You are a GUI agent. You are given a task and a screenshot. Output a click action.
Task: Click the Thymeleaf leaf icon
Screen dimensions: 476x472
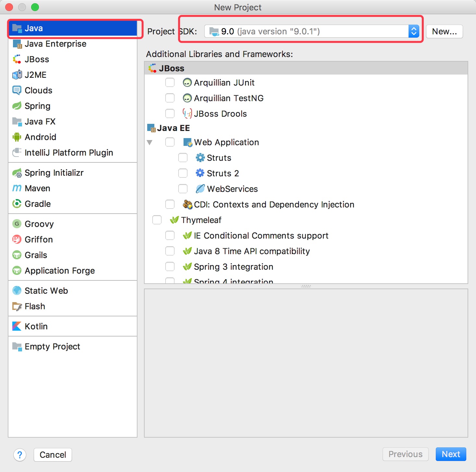coord(174,220)
